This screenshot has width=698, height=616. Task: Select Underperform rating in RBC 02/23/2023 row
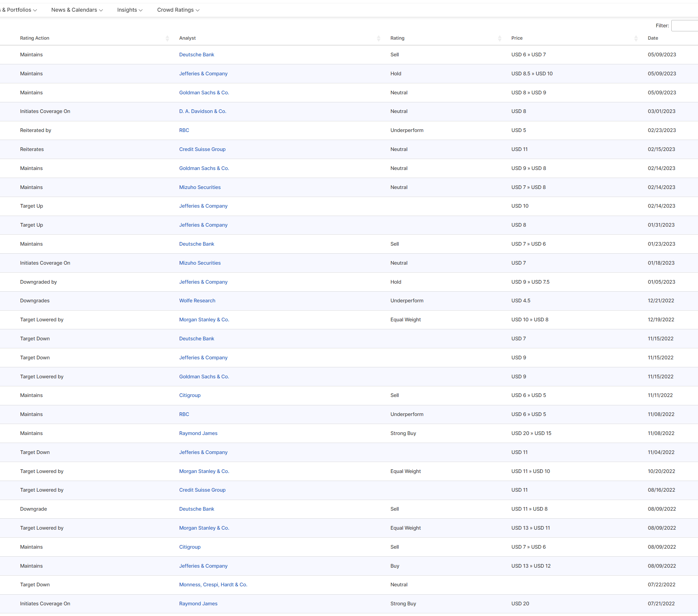tap(407, 131)
